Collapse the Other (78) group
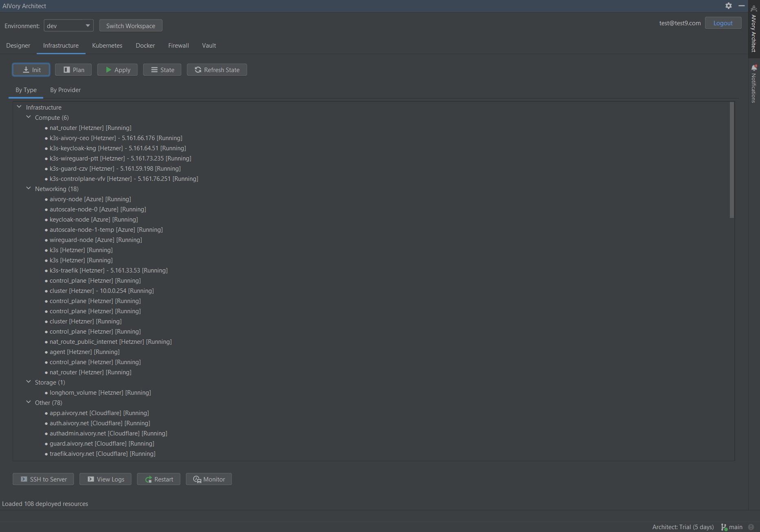 point(29,402)
